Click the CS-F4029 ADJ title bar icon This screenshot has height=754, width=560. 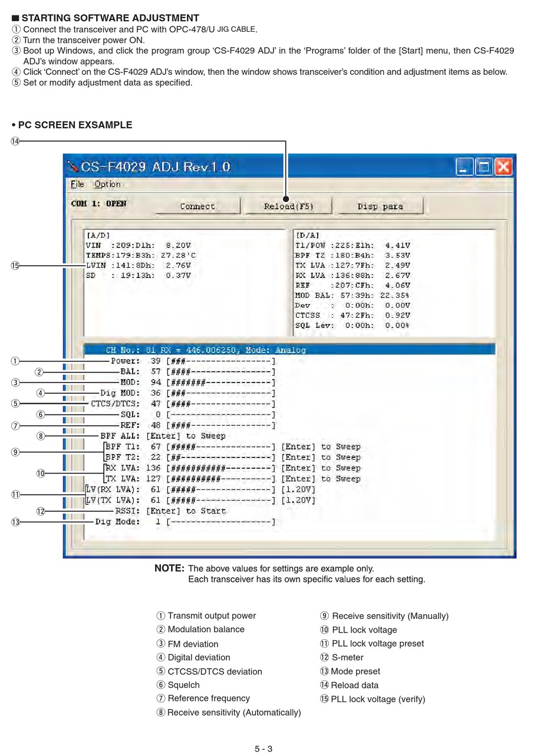pyautogui.click(x=73, y=167)
